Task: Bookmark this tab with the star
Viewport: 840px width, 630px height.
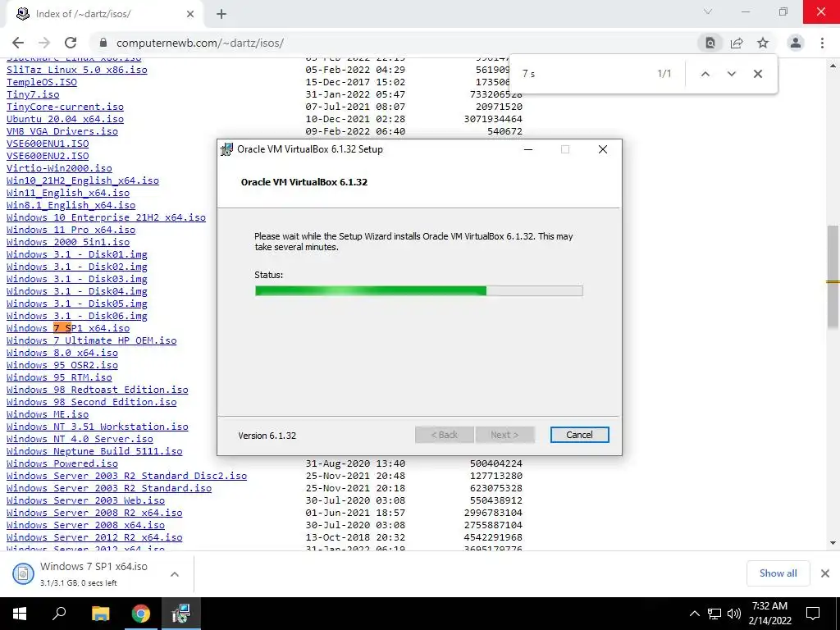Action: 763,43
